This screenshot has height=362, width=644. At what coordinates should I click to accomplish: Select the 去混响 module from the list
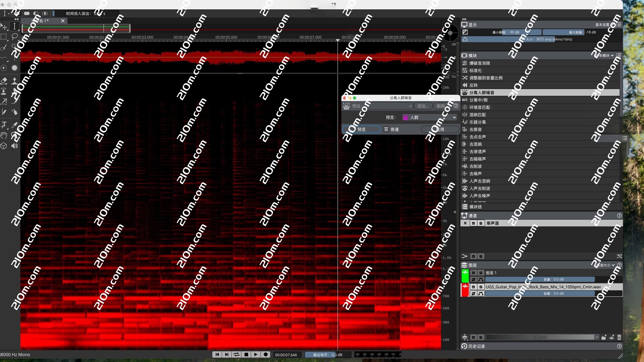[x=475, y=144]
